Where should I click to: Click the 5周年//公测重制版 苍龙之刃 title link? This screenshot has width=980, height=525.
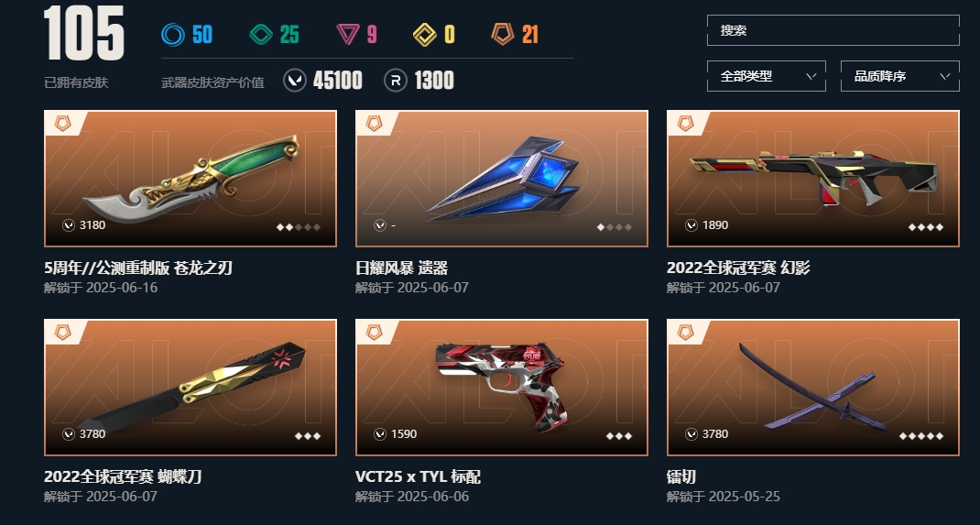click(x=138, y=268)
